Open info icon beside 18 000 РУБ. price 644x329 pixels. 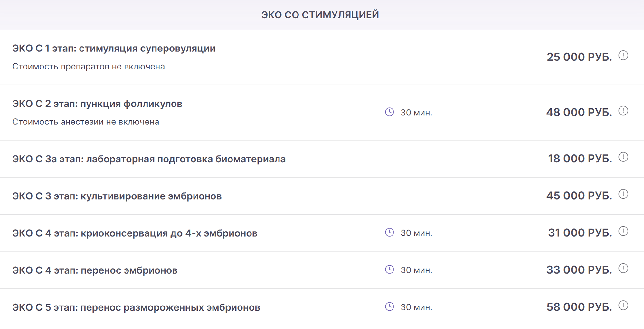coord(623,157)
